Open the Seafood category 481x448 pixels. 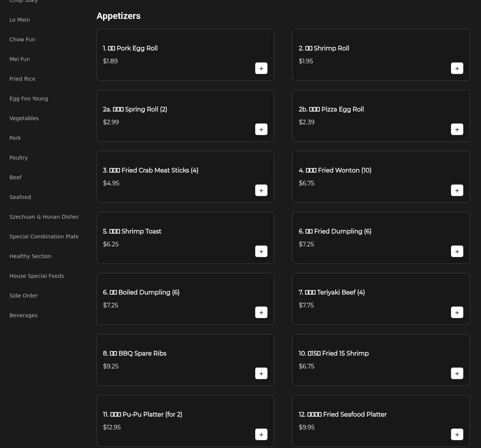coord(20,197)
